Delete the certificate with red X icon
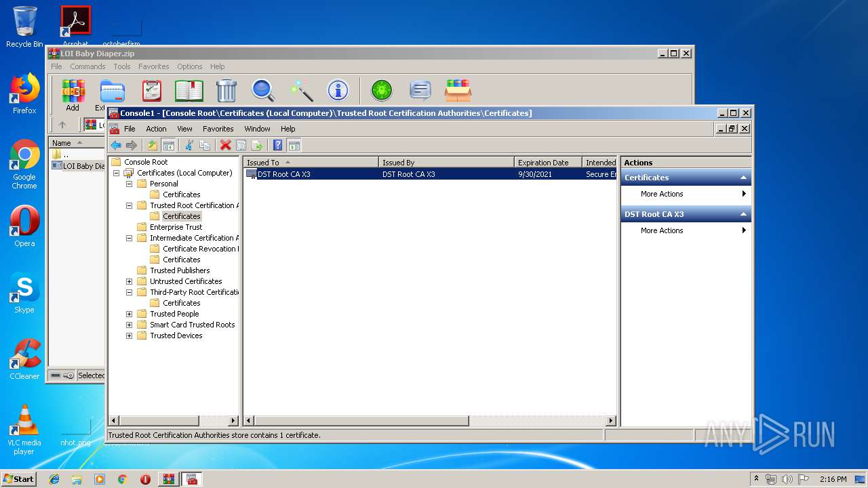This screenshot has width=868, height=488. 226,145
